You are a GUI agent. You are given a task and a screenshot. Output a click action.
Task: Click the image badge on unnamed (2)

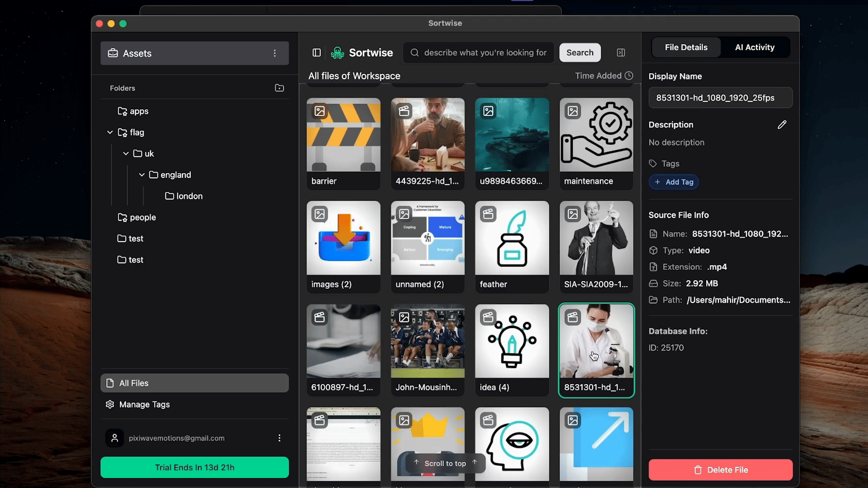(x=404, y=214)
